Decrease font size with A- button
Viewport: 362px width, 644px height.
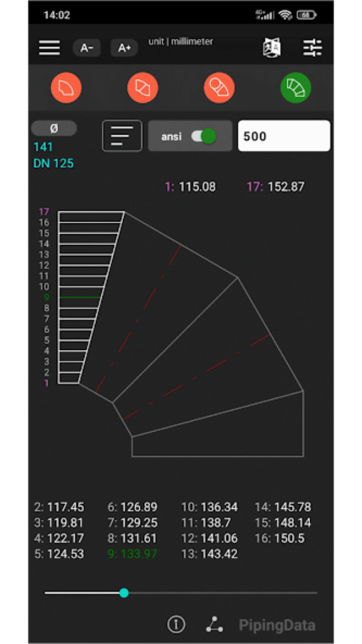coord(86,48)
